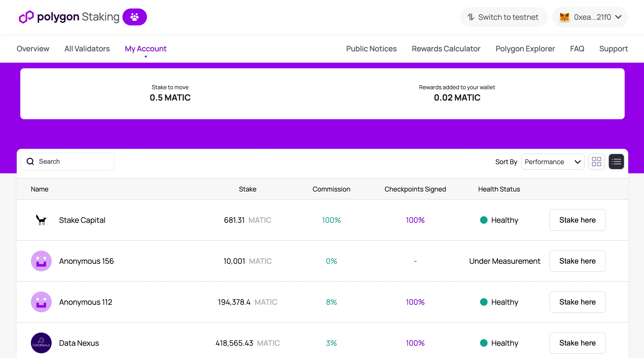Image resolution: width=644 pixels, height=358 pixels.
Task: Switch to list view layout
Action: point(616,162)
